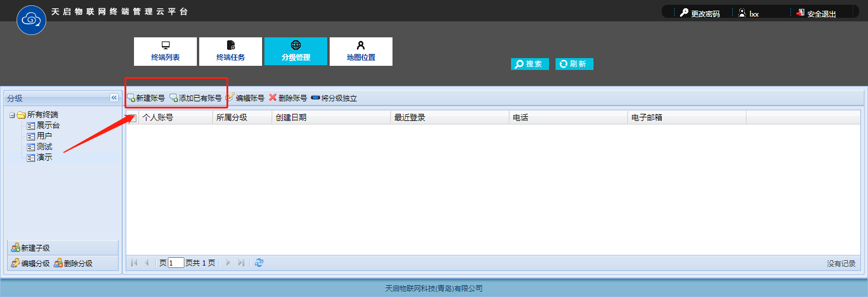Click the 新建子级 button
Image resolution: width=868 pixels, height=297 pixels.
click(x=30, y=248)
